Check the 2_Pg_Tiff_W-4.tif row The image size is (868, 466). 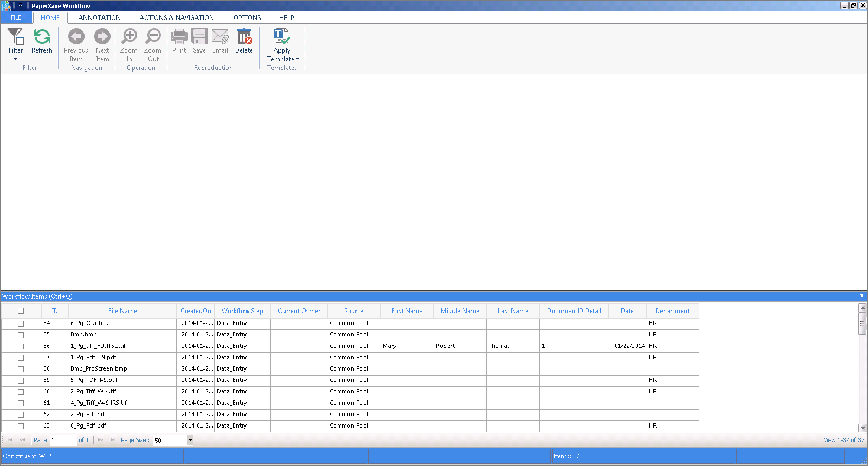coord(21,392)
